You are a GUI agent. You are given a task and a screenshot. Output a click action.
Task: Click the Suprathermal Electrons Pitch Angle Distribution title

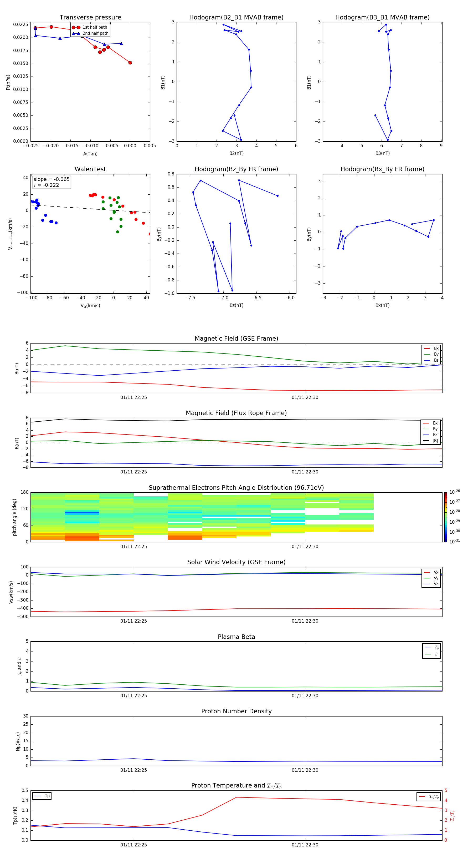(x=236, y=488)
